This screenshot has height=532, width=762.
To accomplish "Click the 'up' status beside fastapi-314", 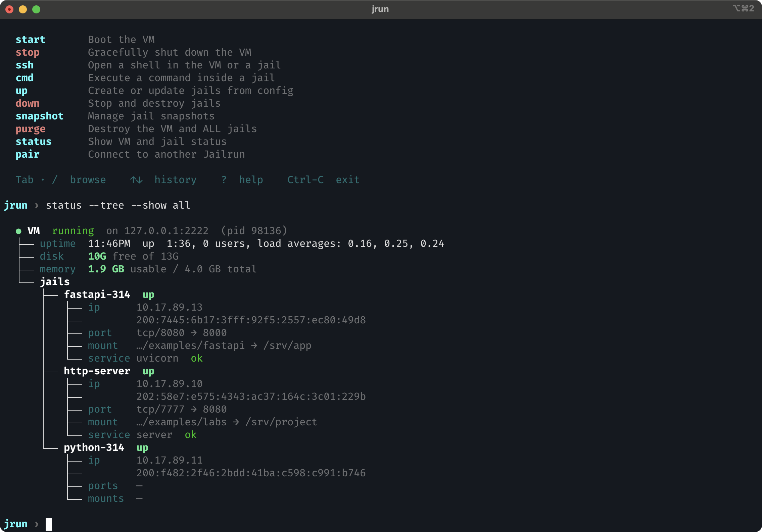I will tap(148, 295).
